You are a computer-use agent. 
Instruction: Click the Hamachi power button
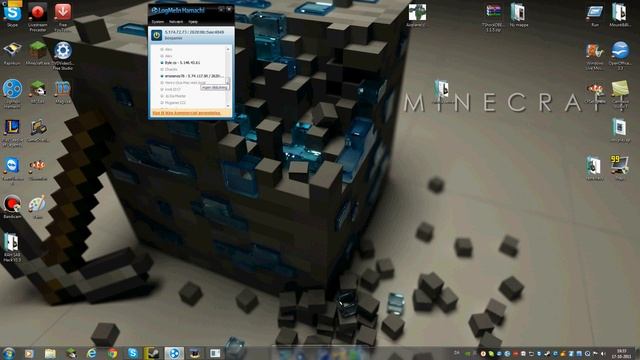(x=157, y=36)
